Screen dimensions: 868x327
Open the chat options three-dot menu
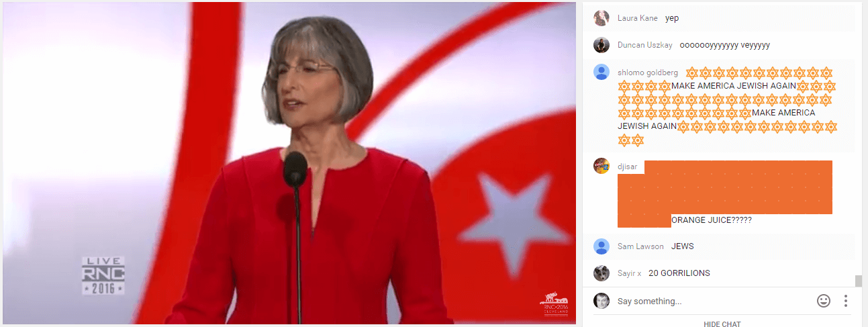click(x=846, y=301)
